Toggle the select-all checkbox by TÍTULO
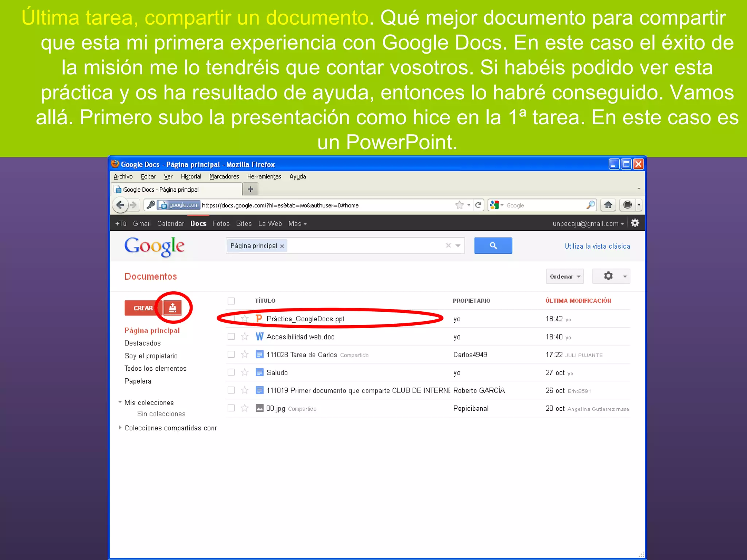 pyautogui.click(x=231, y=301)
